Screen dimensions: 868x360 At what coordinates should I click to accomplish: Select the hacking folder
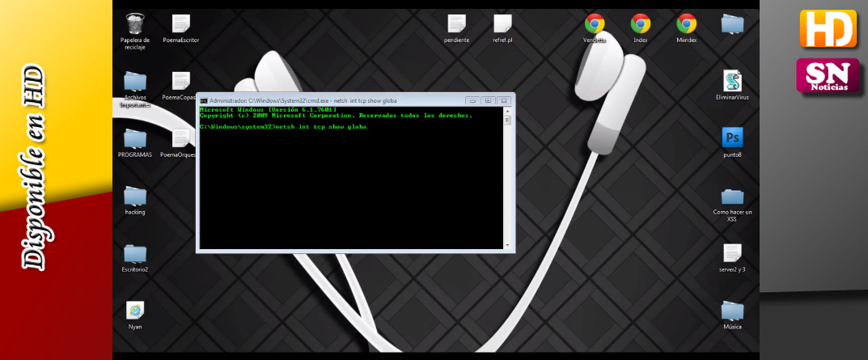click(x=135, y=196)
